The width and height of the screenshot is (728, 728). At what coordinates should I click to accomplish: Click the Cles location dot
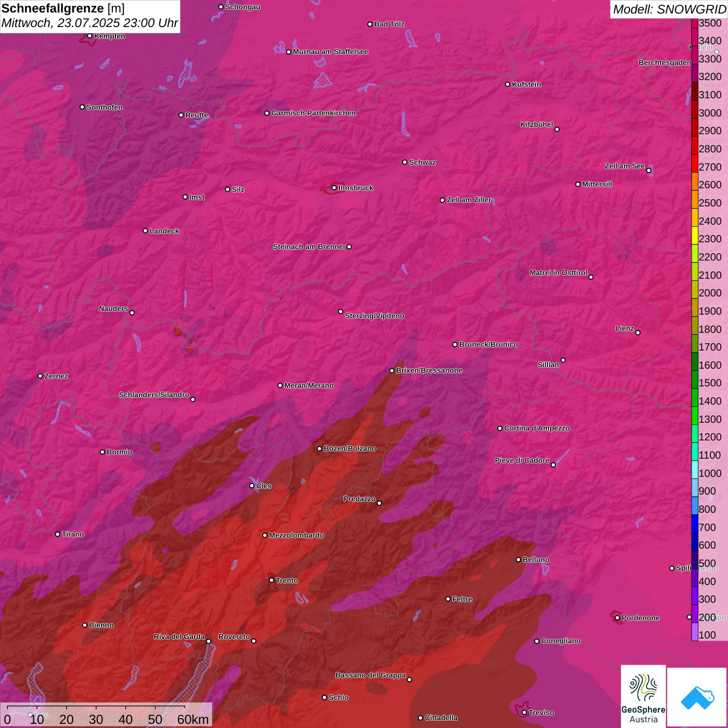[x=252, y=486]
